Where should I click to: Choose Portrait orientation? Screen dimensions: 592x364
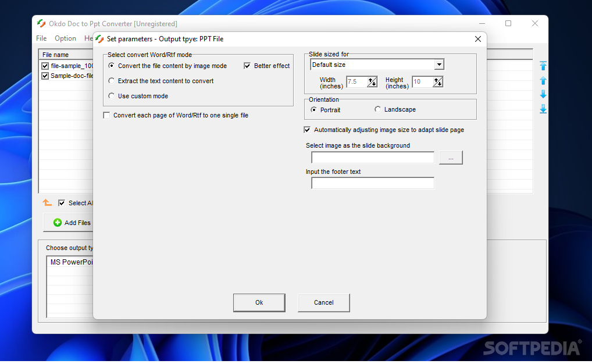tap(313, 109)
